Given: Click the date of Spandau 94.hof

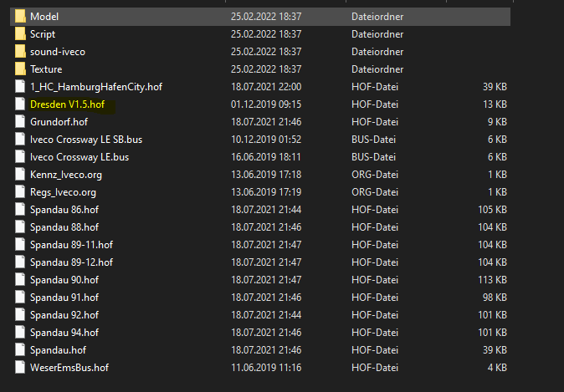Looking at the screenshot, I should (266, 332).
